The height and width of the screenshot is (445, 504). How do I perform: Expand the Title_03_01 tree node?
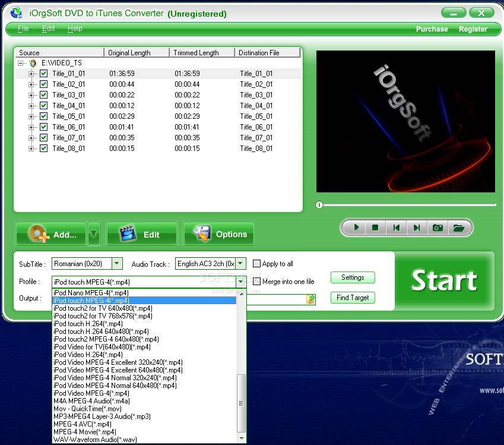coord(31,95)
